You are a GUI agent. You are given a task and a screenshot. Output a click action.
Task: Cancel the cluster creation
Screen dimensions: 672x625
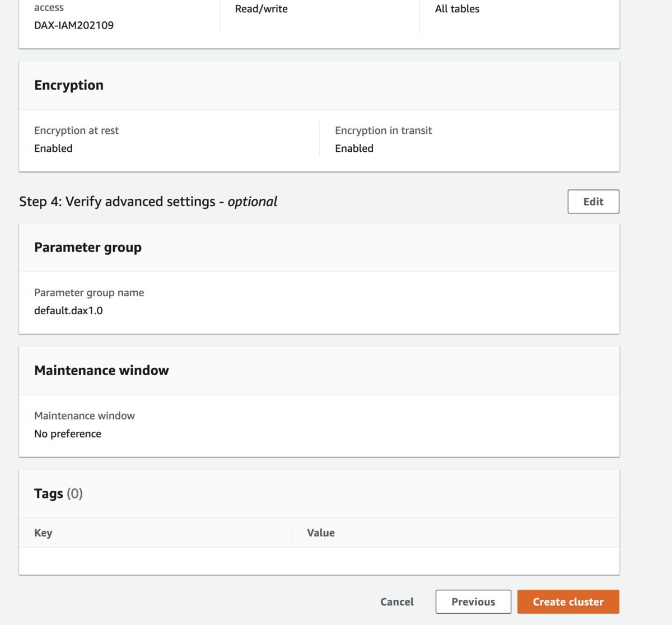pos(396,601)
